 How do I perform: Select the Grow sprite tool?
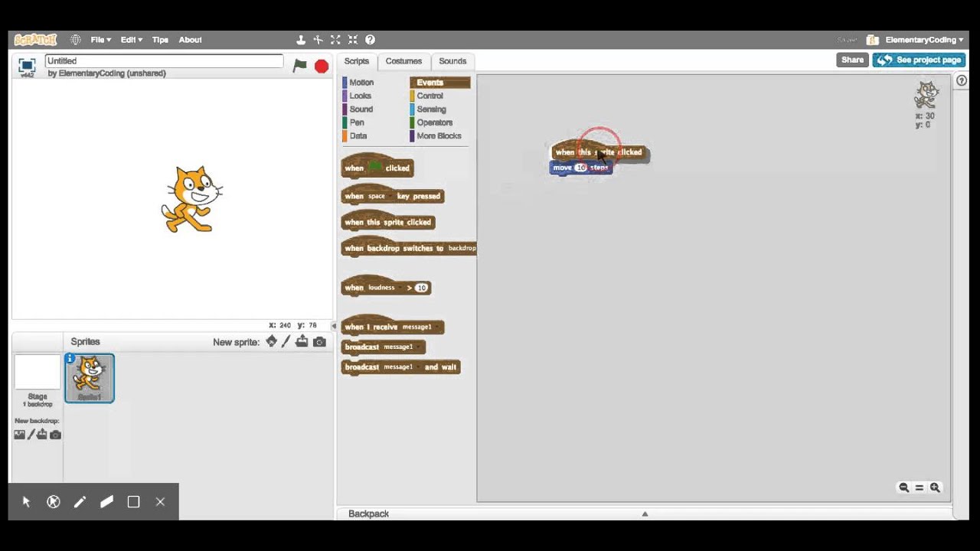click(x=335, y=40)
